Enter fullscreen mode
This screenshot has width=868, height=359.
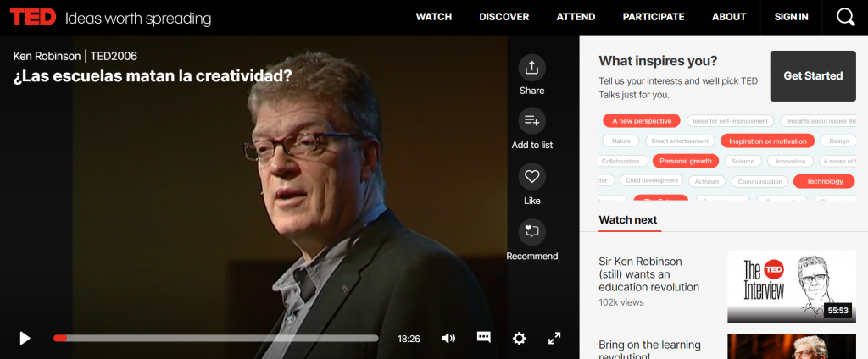click(554, 339)
